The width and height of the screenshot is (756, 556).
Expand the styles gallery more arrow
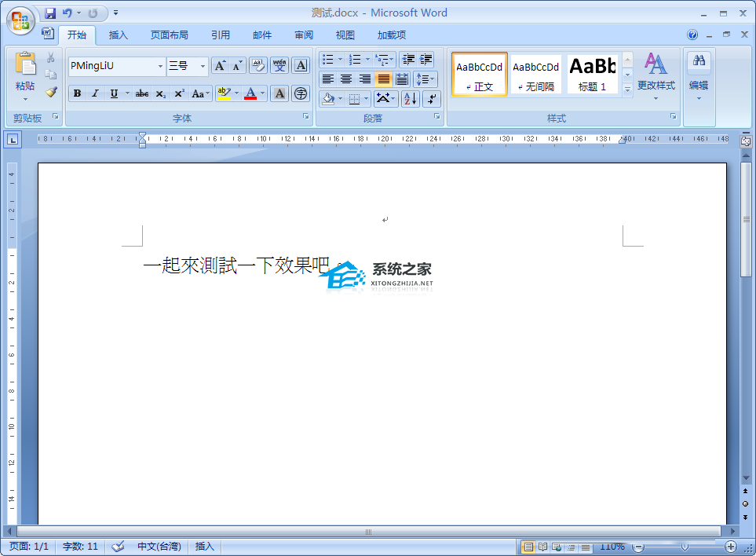pos(627,90)
